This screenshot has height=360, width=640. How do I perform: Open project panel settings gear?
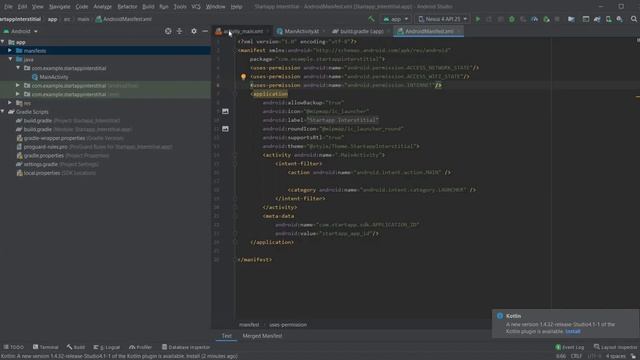point(194,31)
